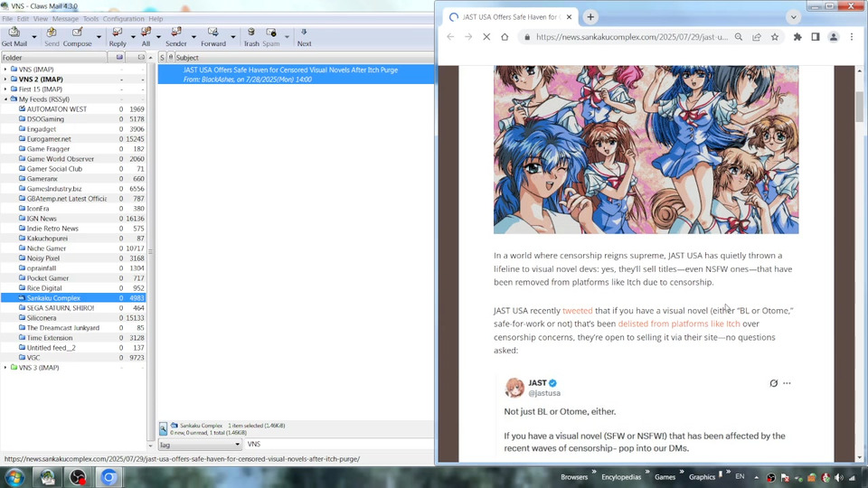Open the Tag search type dropdown
Viewport: 868px width, 488px height.
coord(201,445)
